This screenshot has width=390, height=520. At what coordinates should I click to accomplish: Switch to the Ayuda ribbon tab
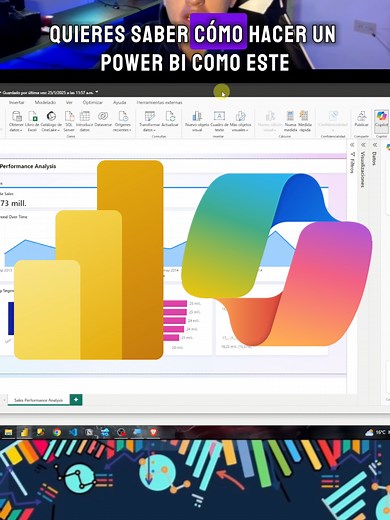pyautogui.click(x=120, y=102)
